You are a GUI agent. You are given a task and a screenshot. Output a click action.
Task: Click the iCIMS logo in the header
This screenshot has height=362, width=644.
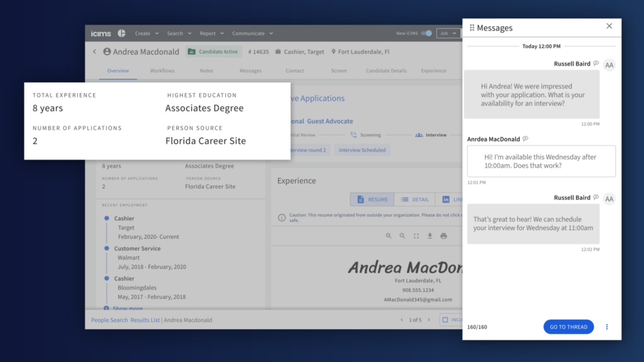(x=101, y=33)
